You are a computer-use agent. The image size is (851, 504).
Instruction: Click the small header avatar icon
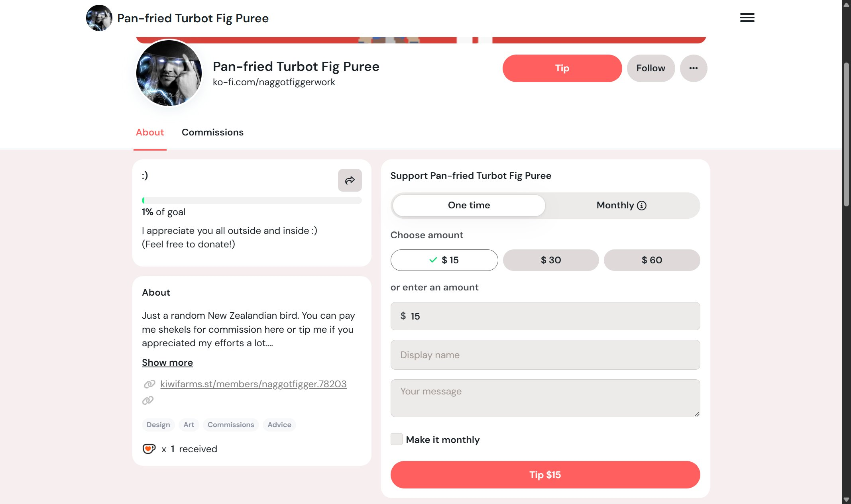99,18
